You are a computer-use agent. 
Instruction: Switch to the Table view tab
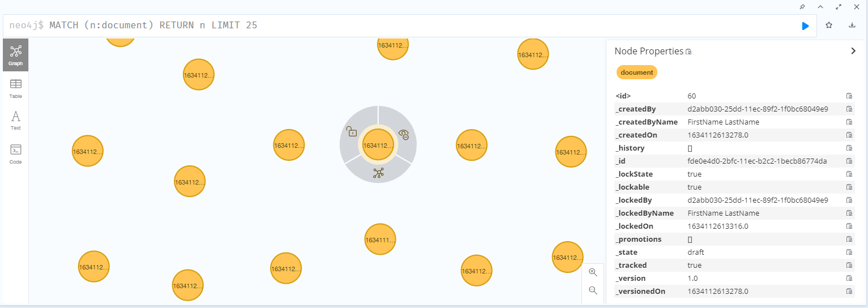pyautogui.click(x=15, y=88)
